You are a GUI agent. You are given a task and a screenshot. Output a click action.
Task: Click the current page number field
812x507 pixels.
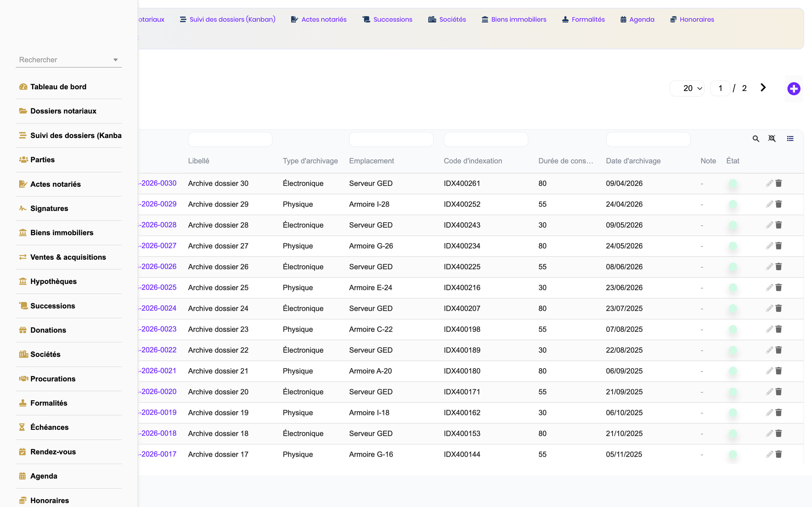720,88
